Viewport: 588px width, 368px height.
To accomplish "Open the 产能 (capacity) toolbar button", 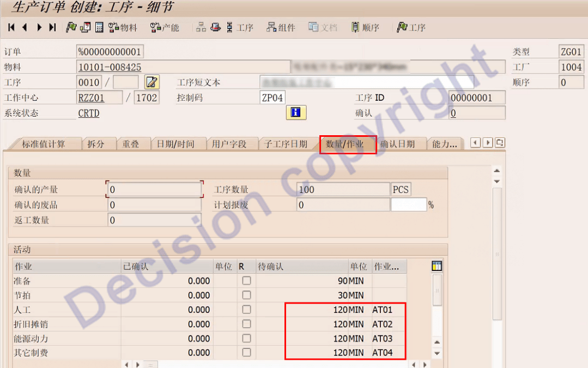I will (x=165, y=27).
